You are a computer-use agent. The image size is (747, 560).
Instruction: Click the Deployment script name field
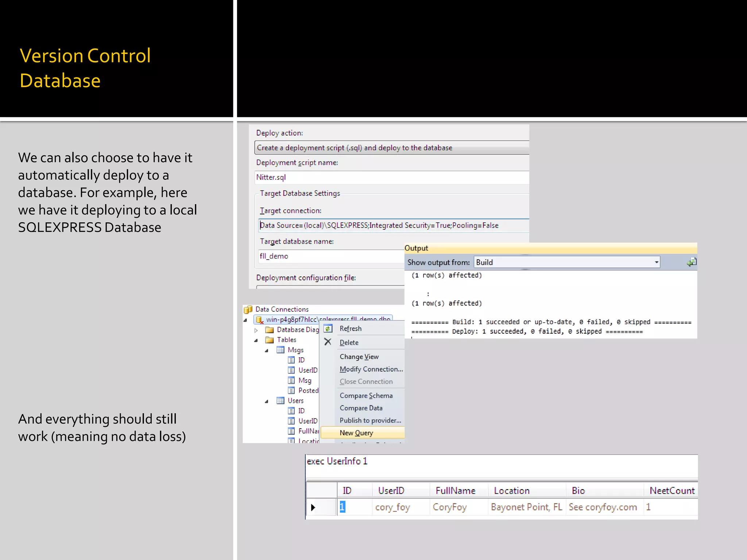click(392, 178)
